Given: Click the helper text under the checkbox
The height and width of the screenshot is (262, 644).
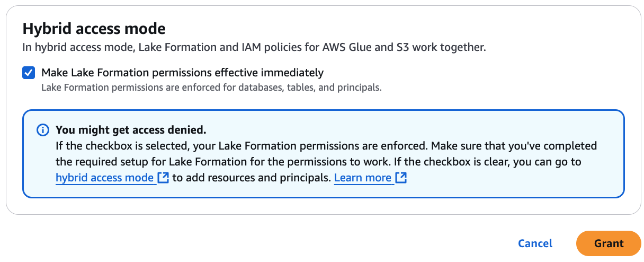Looking at the screenshot, I should point(211,88).
